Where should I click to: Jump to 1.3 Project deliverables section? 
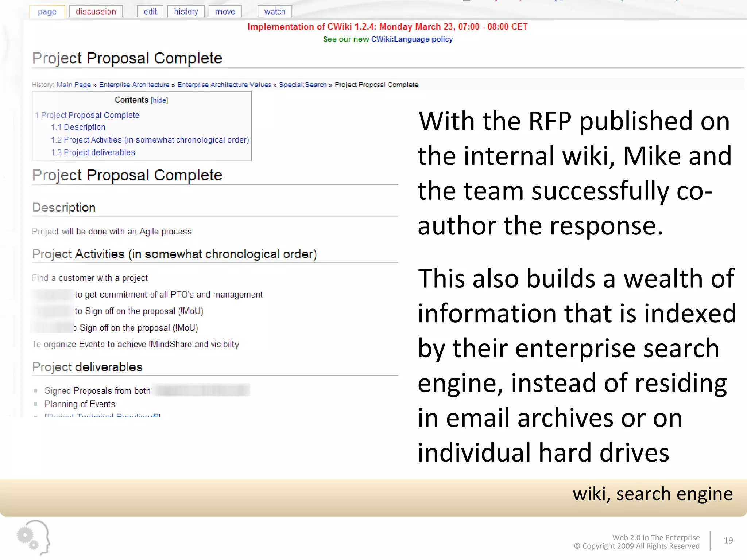(93, 152)
